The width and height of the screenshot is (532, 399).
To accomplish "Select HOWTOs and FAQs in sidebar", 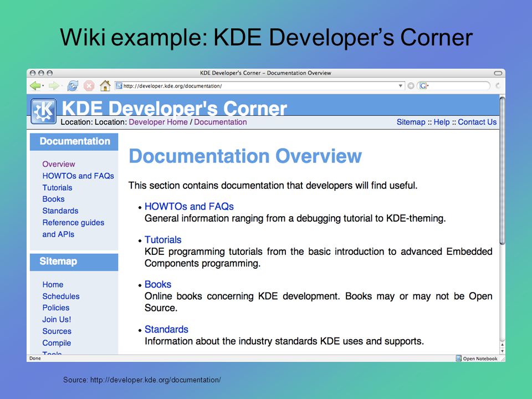I will [x=78, y=176].
